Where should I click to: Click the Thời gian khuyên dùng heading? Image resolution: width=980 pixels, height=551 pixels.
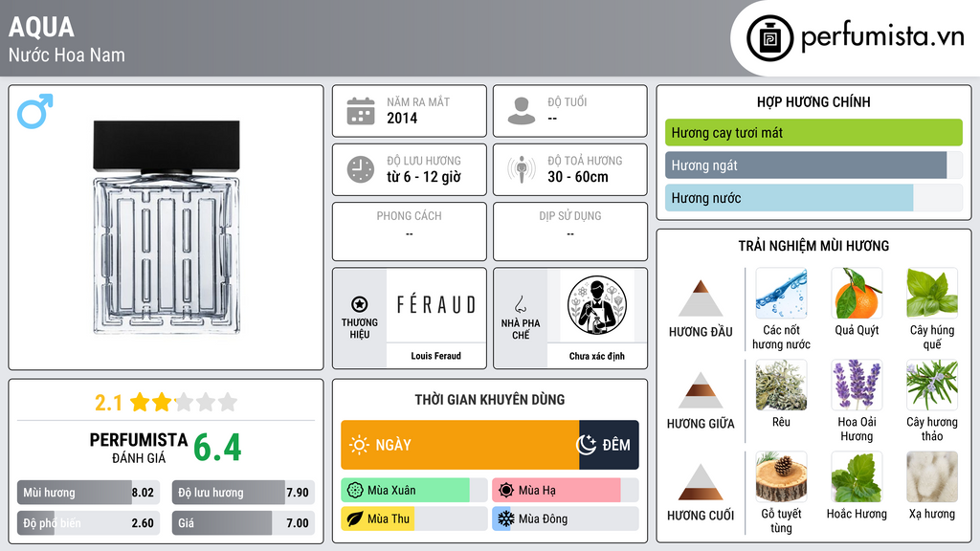coord(490,399)
